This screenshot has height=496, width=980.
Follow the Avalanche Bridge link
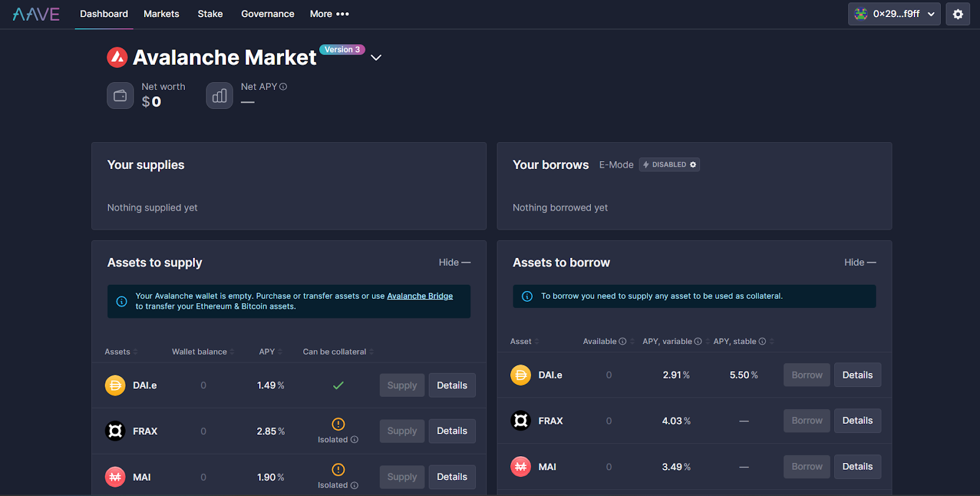[x=420, y=296]
